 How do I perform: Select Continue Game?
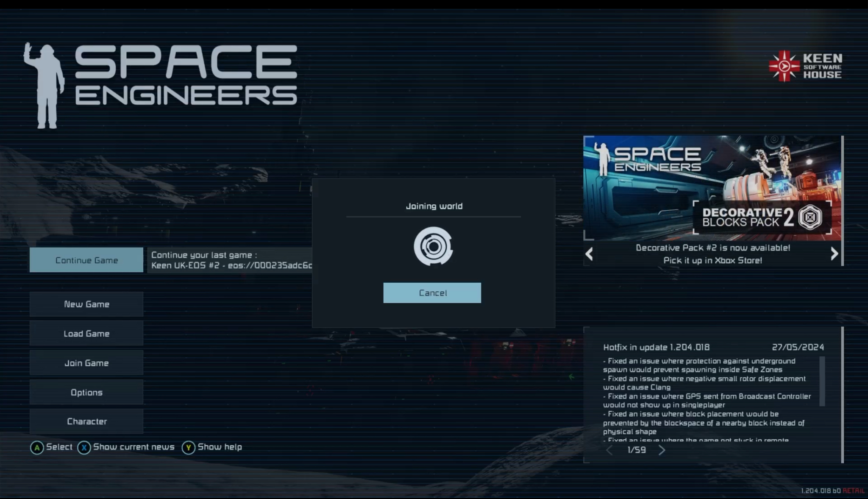86,260
